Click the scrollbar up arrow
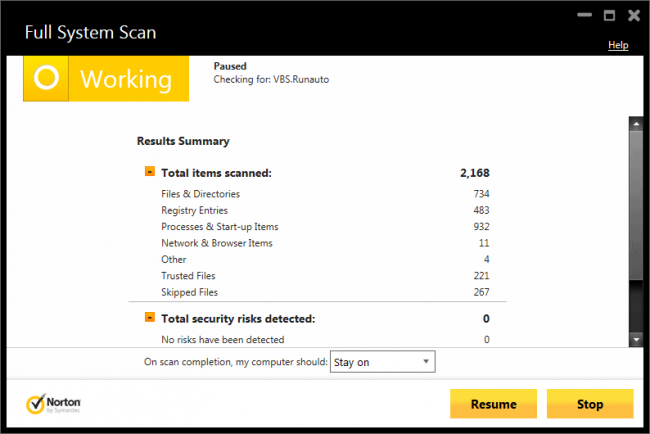 coord(636,124)
